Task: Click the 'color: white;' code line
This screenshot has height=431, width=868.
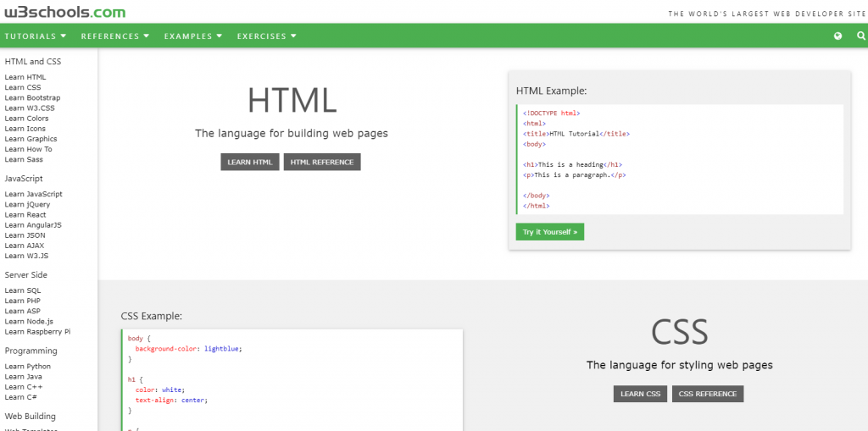Action: tap(160, 390)
